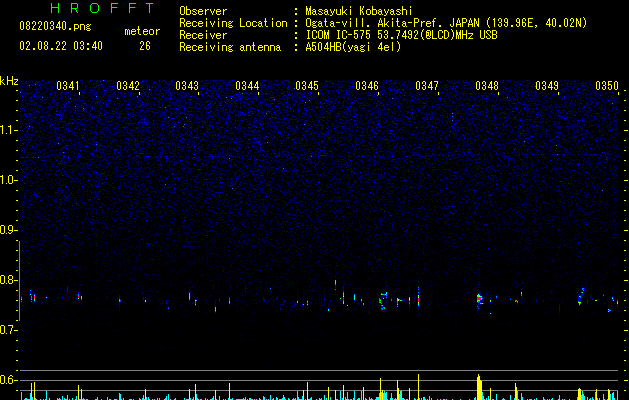Click the Receiving Location label
This screenshot has width=629, height=400.
(233, 23)
